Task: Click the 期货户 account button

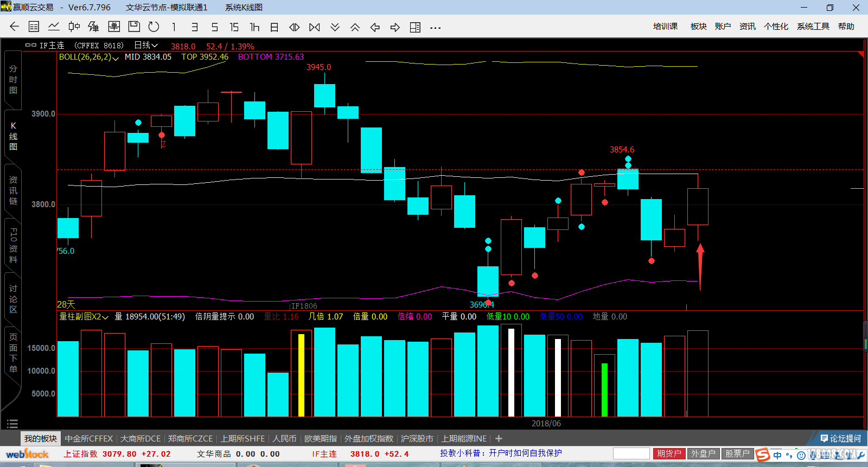Action: tap(669, 453)
